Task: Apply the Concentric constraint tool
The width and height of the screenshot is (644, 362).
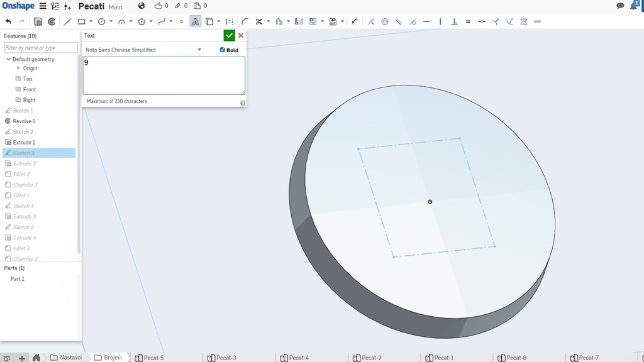Action: pyautogui.click(x=385, y=21)
